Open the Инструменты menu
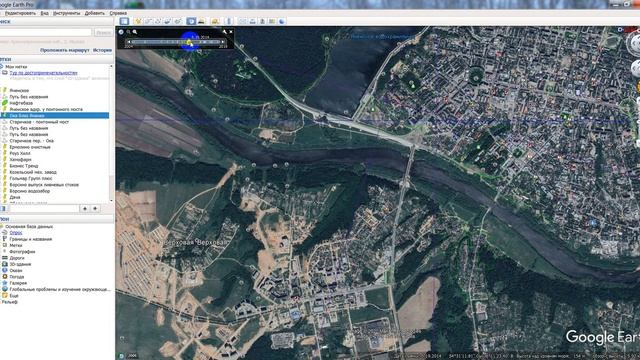This screenshot has height=360, width=640. click(67, 13)
